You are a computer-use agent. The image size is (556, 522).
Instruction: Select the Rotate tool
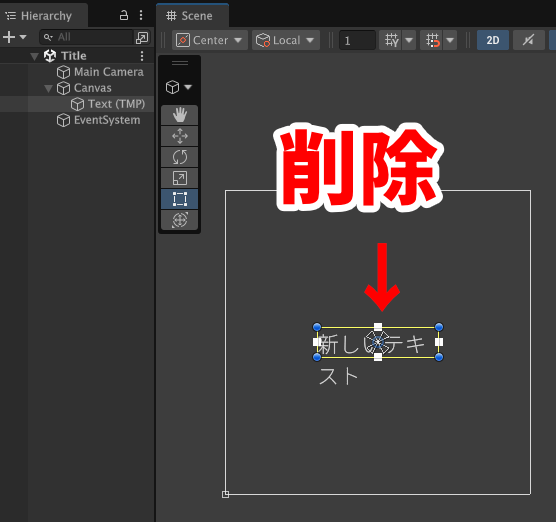click(179, 157)
